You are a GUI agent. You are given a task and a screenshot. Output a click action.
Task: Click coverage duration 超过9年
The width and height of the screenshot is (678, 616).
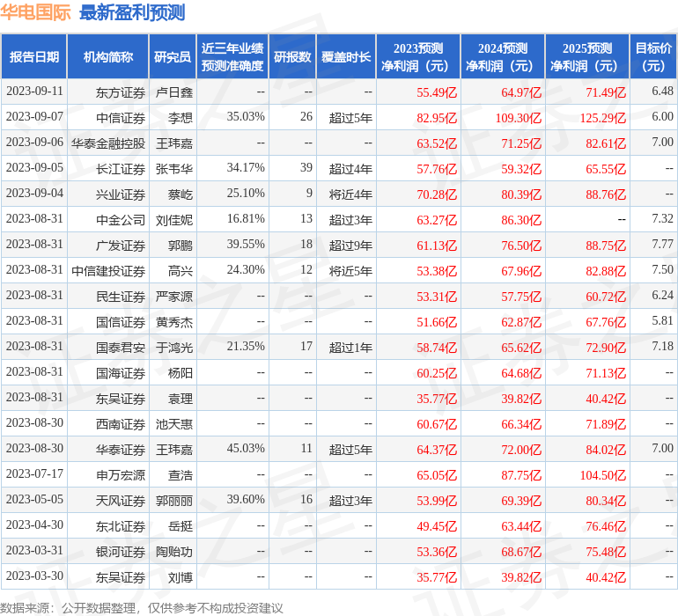(350, 246)
